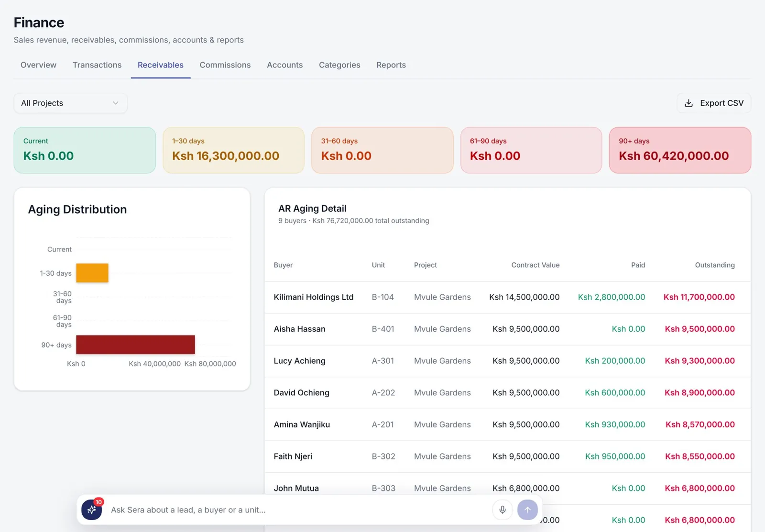Click the download icon on Export CSV
The width and height of the screenshot is (765, 532).
tap(688, 103)
